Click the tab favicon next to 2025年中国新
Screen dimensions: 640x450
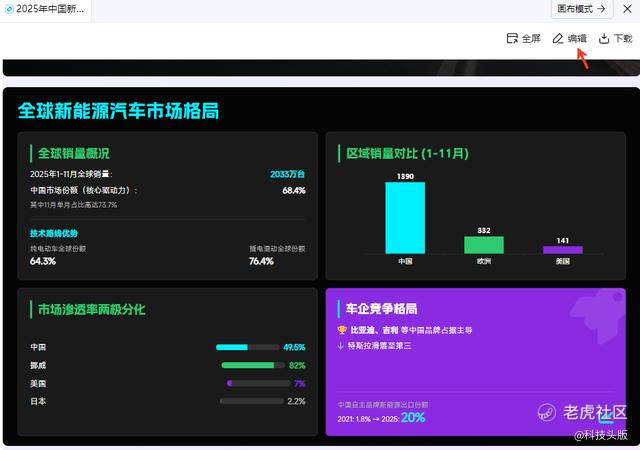coord(9,9)
